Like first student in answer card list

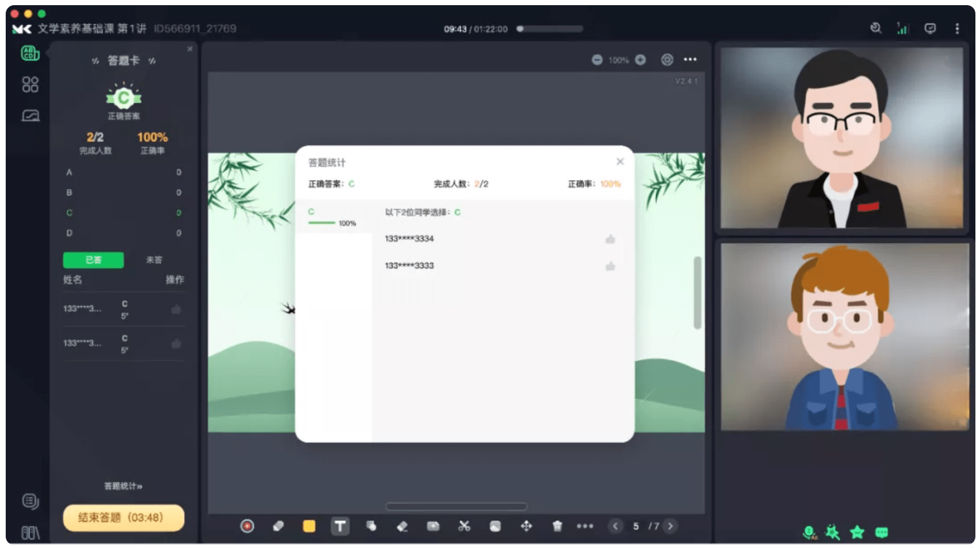coord(176,309)
